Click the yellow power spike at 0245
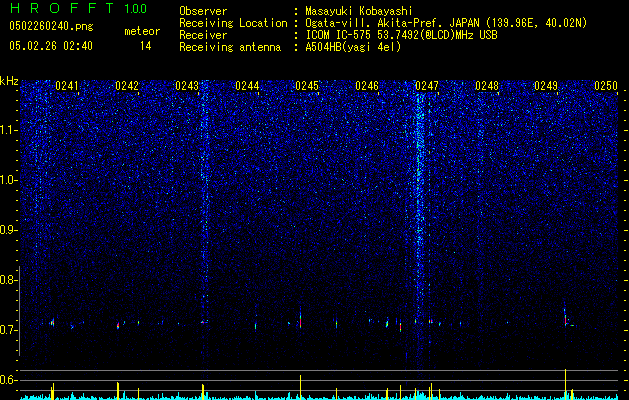Screen dimensions: 629x400 click(300, 387)
